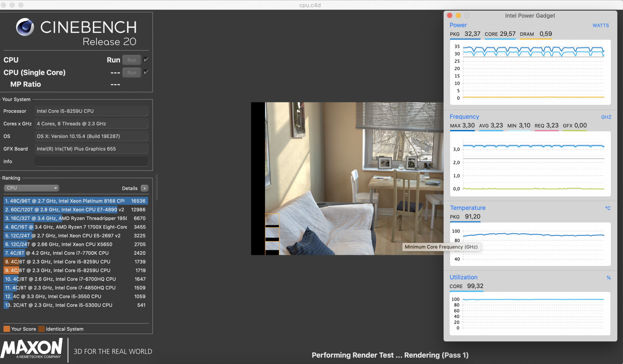
Task: Click the panel divider grip handle
Action: (x=156, y=187)
